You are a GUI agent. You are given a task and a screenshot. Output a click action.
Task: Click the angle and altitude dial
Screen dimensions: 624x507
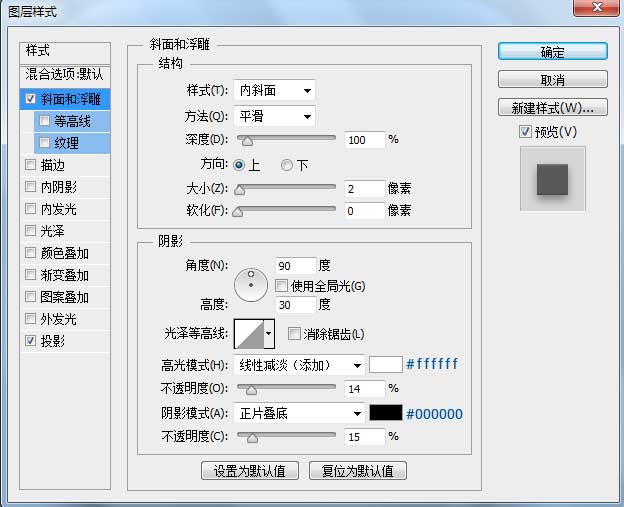pyautogui.click(x=251, y=285)
